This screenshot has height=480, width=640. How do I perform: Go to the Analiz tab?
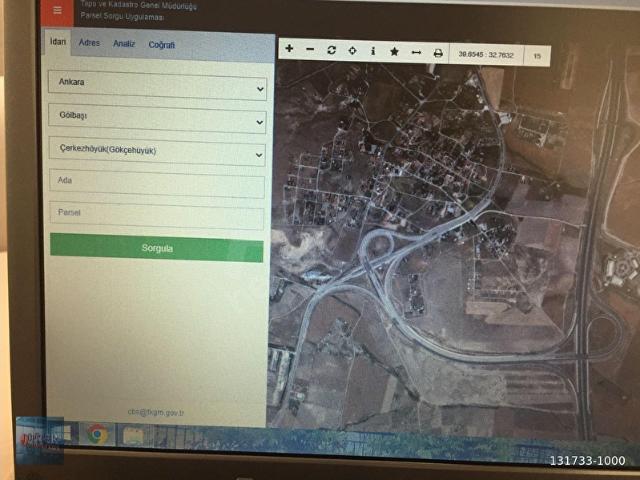click(x=124, y=43)
